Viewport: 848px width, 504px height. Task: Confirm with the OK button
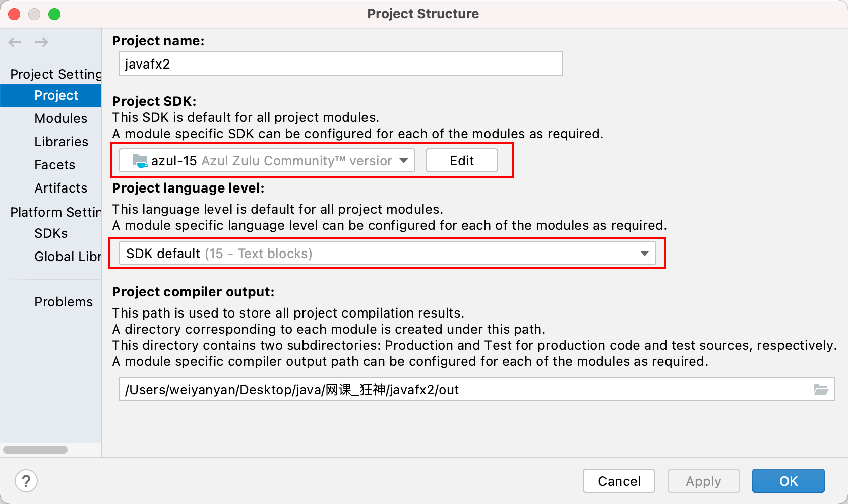coord(788,481)
